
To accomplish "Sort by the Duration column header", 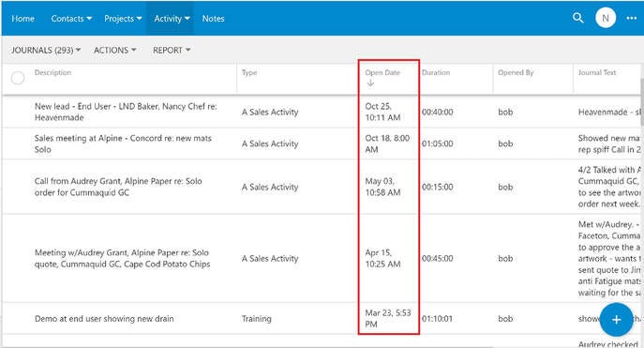I will point(436,72).
